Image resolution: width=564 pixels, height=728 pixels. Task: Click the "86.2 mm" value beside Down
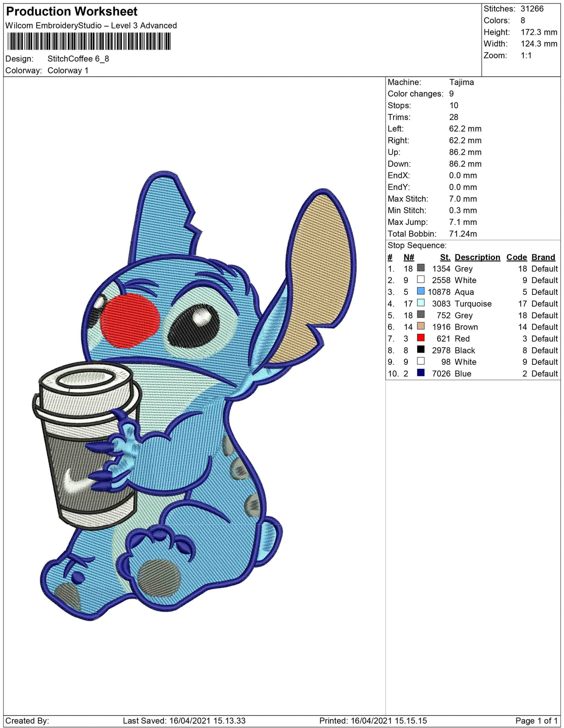465,164
